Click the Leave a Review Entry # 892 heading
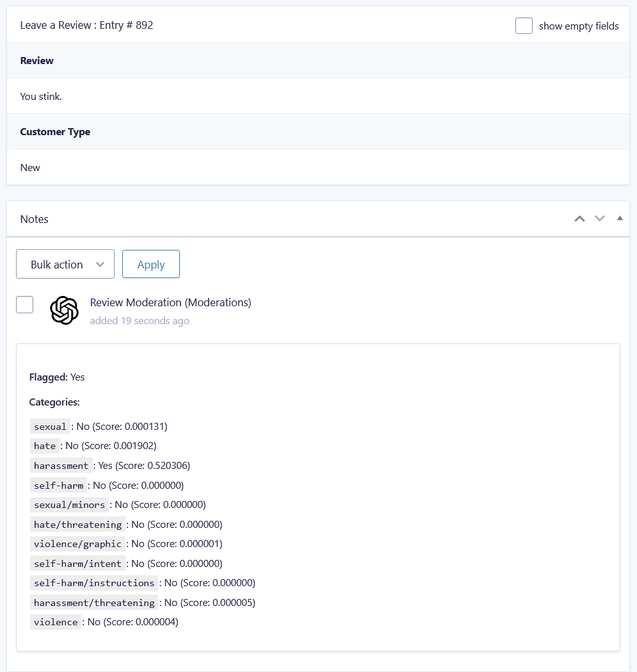The height and width of the screenshot is (672, 637). [86, 25]
